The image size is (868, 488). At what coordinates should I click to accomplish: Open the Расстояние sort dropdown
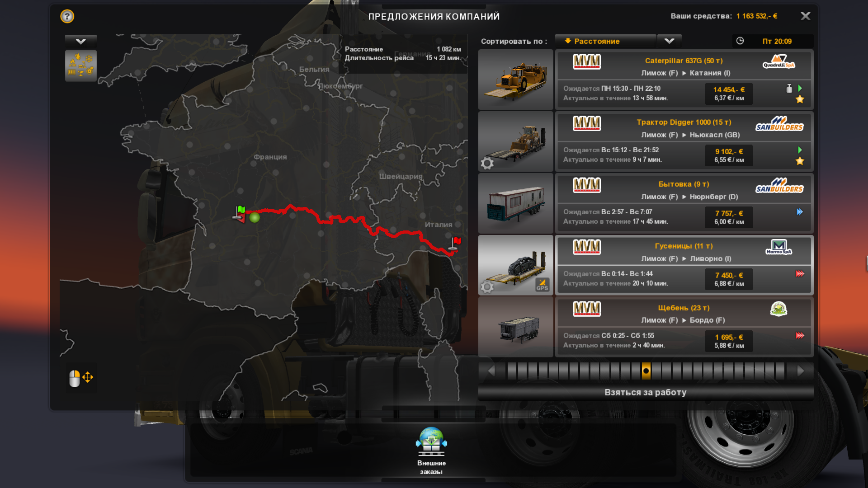pos(605,41)
